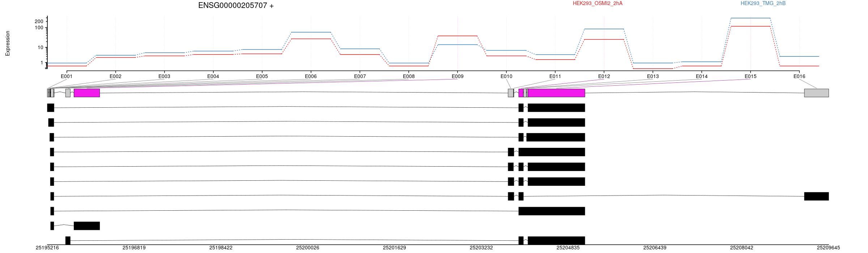
Task: Click the black transcript exon under the far-right gray box
Action: (817, 196)
